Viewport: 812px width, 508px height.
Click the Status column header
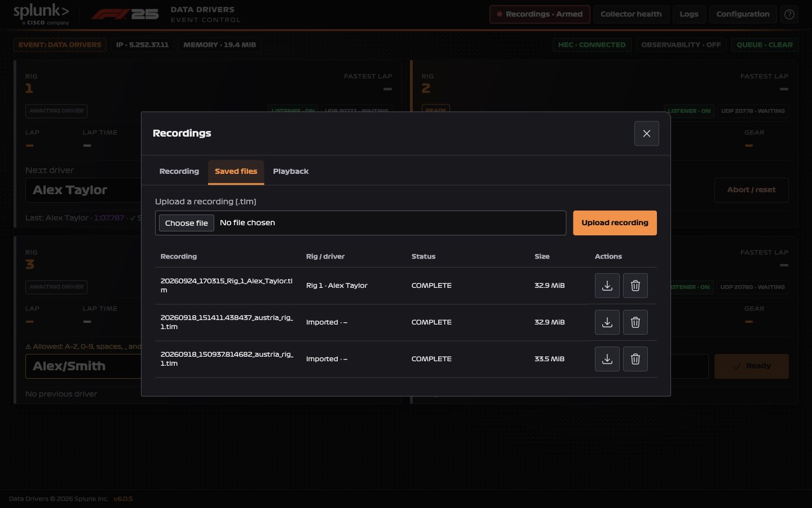(423, 257)
